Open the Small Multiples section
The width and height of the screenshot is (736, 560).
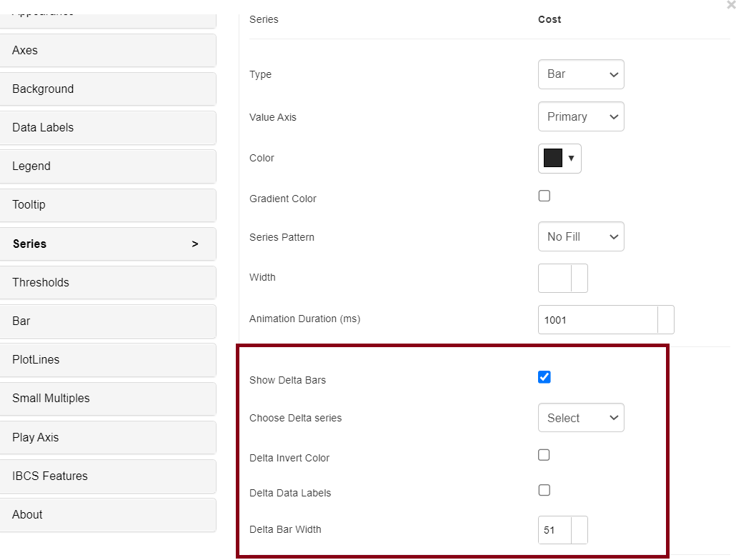coord(109,399)
